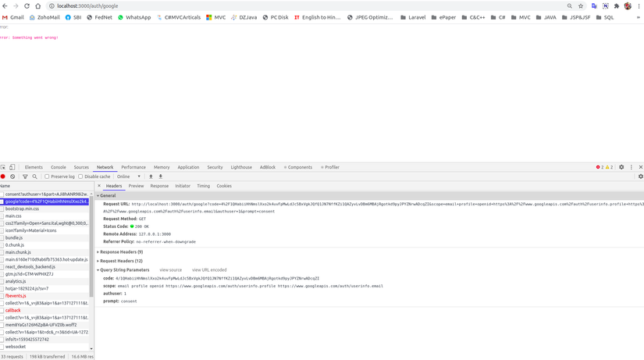Open the browser home page

(x=37, y=5)
